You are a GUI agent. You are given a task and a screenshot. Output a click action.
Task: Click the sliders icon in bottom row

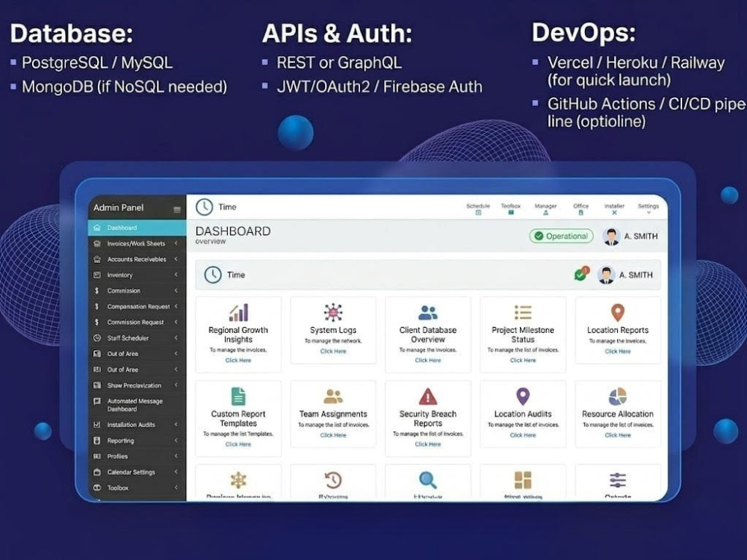pyautogui.click(x=618, y=480)
